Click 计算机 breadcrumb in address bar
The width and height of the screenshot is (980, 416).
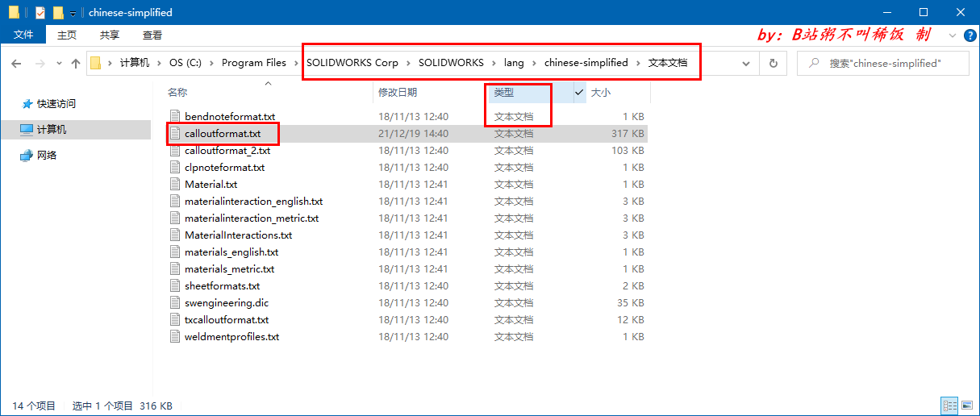click(135, 63)
